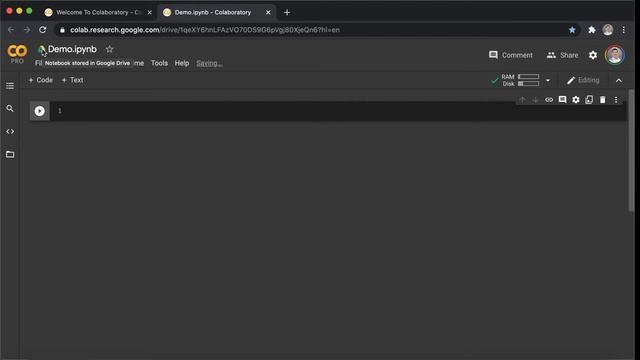This screenshot has width=640, height=360.
Task: Add a new Text cell
Action: click(72, 80)
